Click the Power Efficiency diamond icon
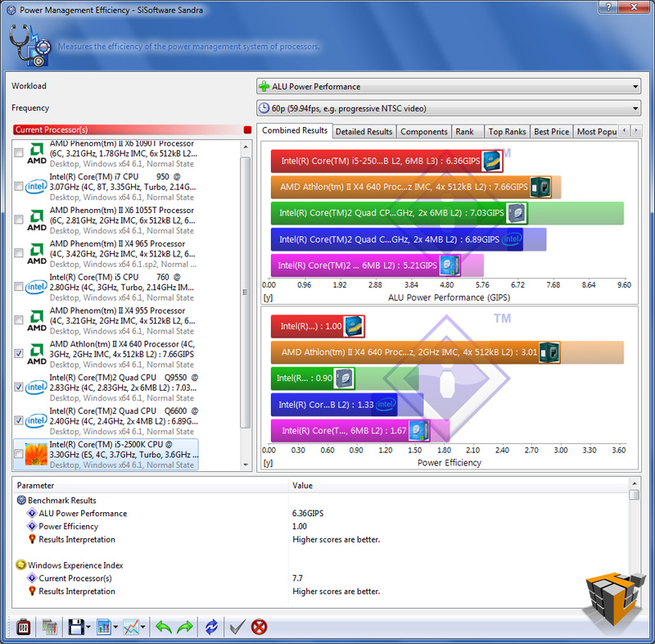The height and width of the screenshot is (644, 655). [x=32, y=526]
